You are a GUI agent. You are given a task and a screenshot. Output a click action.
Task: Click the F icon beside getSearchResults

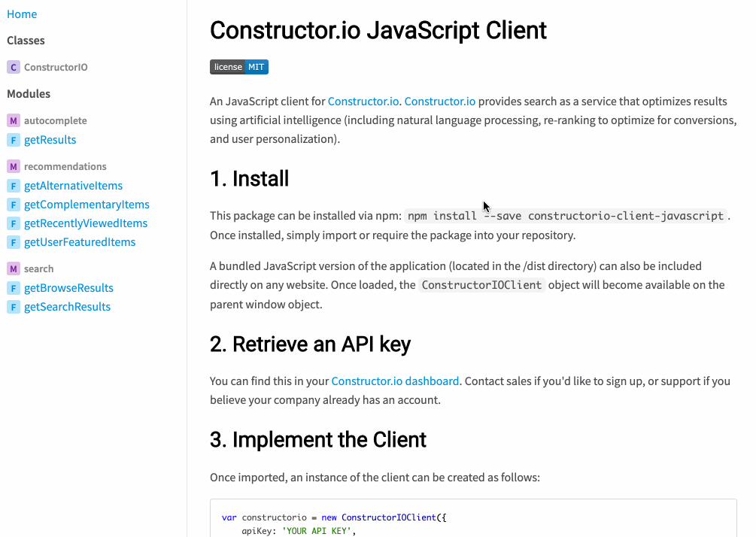pyautogui.click(x=14, y=307)
